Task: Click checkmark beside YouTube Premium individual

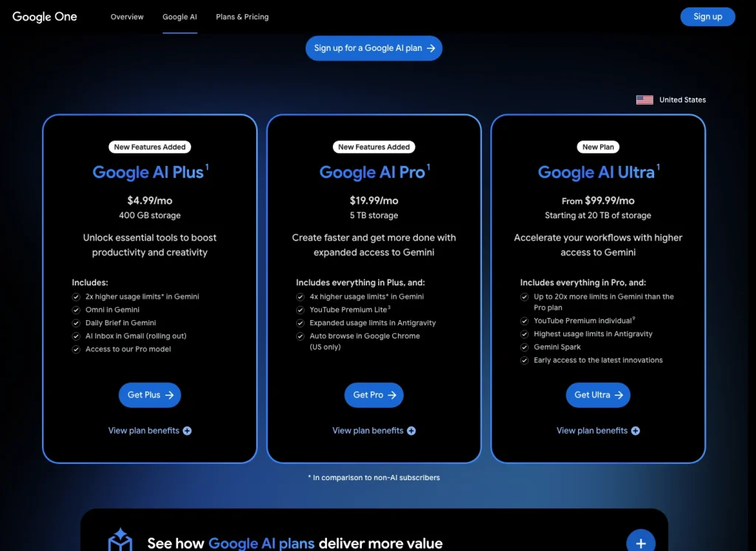Action: click(x=525, y=321)
